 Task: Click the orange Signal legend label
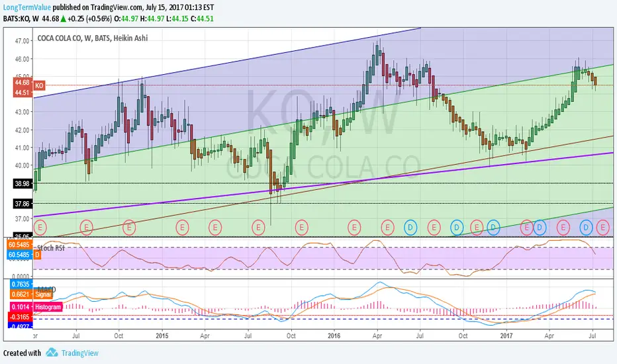(42, 295)
